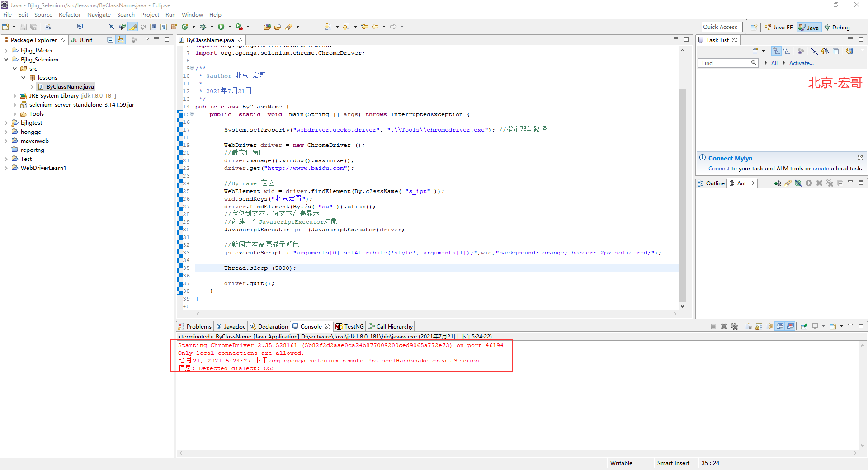Click the green Run button in toolbar
The width and height of the screenshot is (868, 470).
click(221, 27)
